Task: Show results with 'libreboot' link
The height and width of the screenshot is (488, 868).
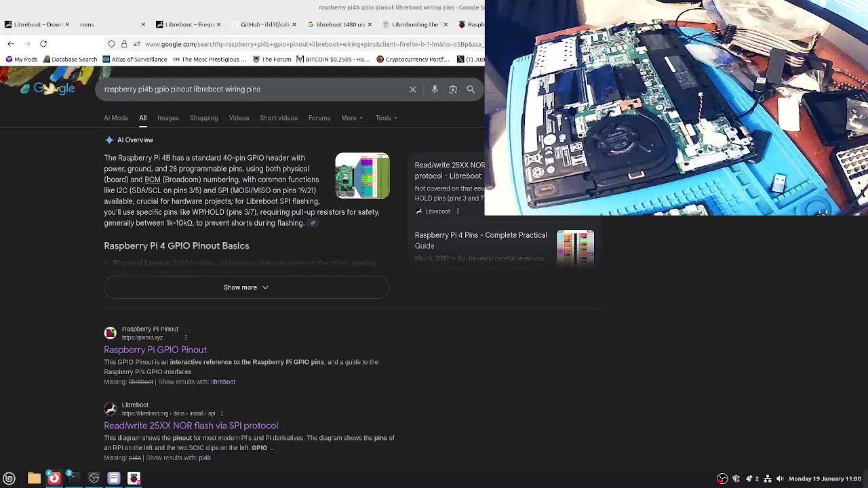Action: [x=223, y=382]
